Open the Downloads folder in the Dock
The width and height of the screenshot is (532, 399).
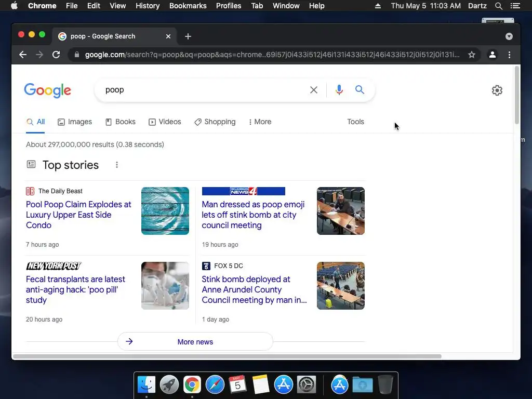[362, 385]
